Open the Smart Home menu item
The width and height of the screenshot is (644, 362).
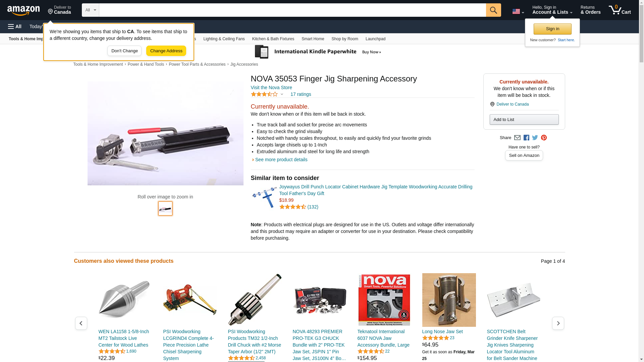(x=313, y=39)
